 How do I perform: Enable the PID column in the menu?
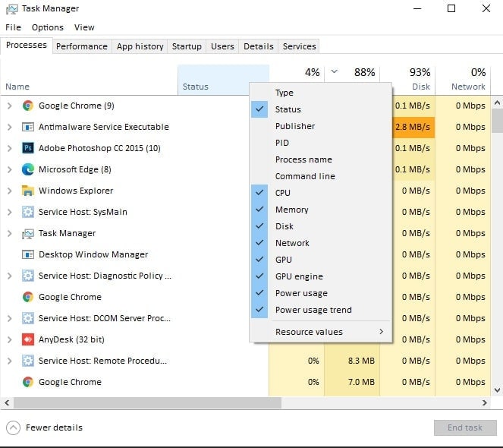[321, 143]
